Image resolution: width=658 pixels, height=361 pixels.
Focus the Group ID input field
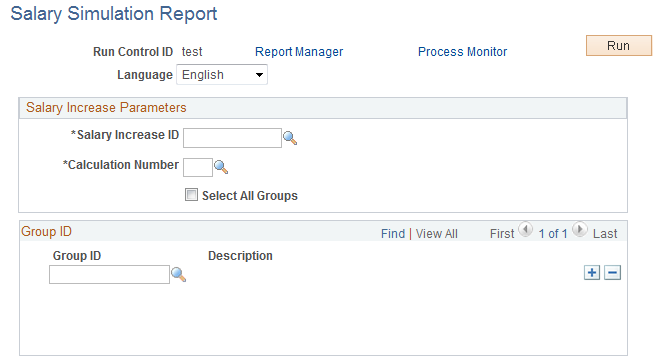pyautogui.click(x=110, y=275)
